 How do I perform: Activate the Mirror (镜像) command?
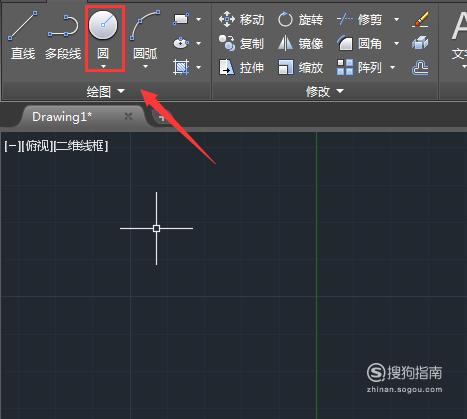tap(300, 43)
